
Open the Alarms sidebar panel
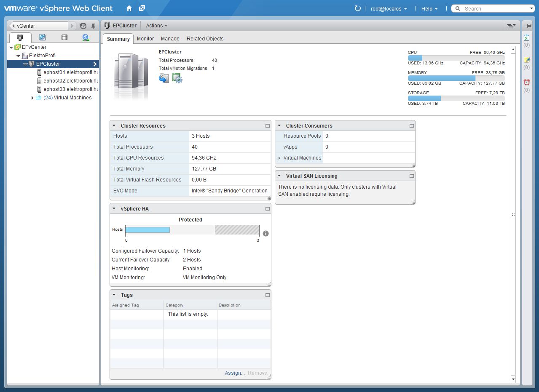[527, 83]
